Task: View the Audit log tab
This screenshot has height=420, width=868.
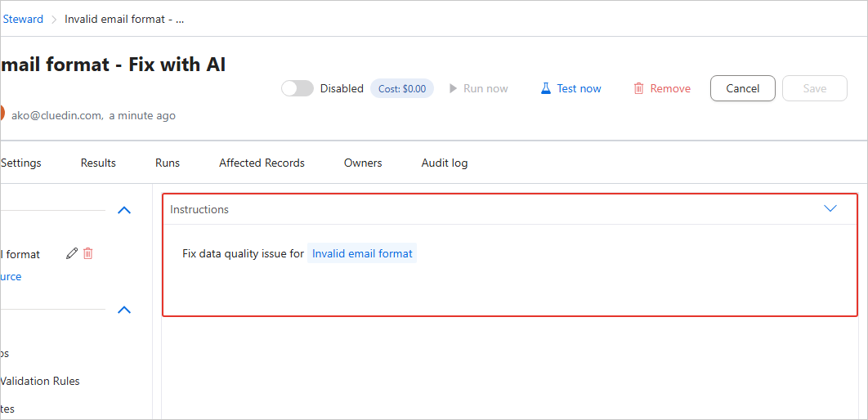Action: pyautogui.click(x=445, y=163)
